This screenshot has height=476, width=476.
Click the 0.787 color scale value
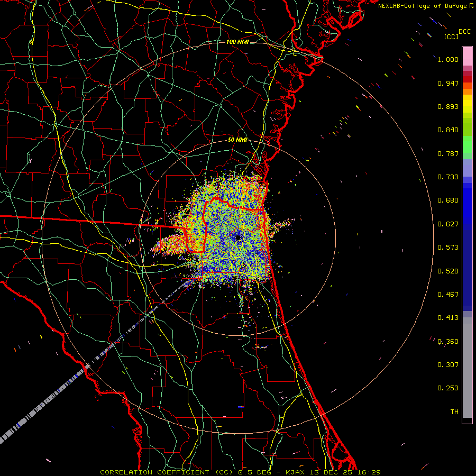click(x=448, y=153)
